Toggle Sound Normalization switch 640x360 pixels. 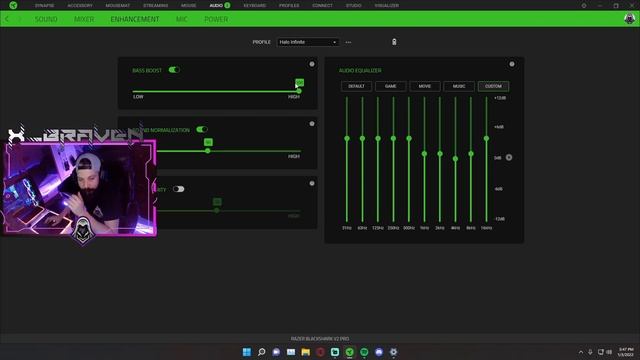[x=202, y=129]
